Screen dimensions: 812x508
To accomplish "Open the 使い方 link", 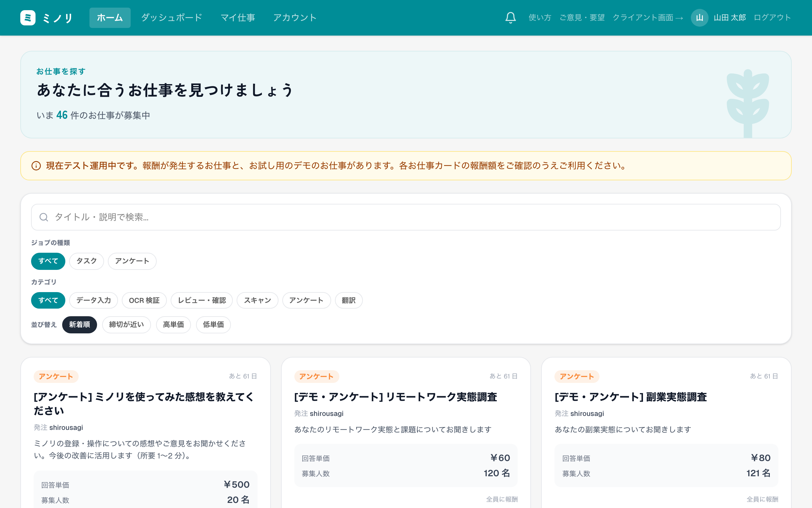I will click(x=540, y=18).
